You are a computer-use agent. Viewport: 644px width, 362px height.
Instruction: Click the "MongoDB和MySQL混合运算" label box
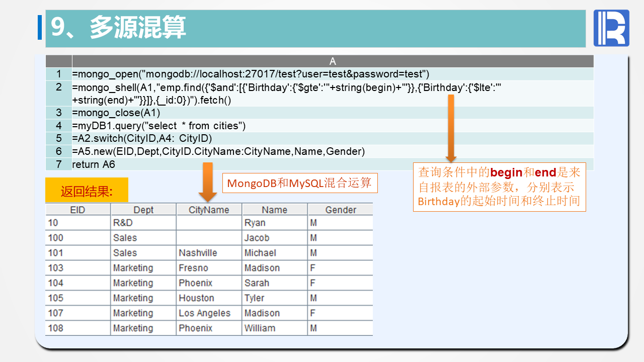299,183
